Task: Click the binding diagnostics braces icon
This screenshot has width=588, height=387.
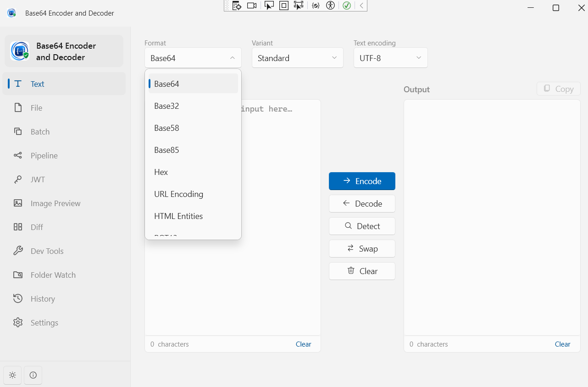Action: pos(316,6)
